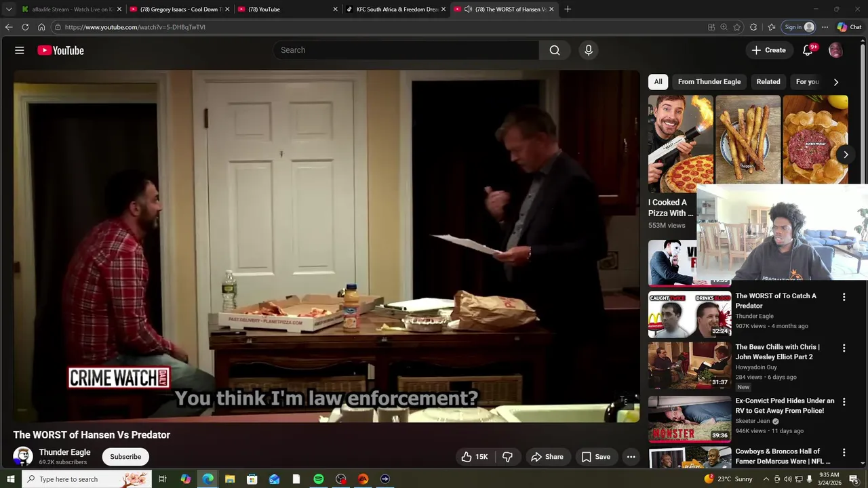
Task: Open more actions for the video
Action: tap(631, 457)
